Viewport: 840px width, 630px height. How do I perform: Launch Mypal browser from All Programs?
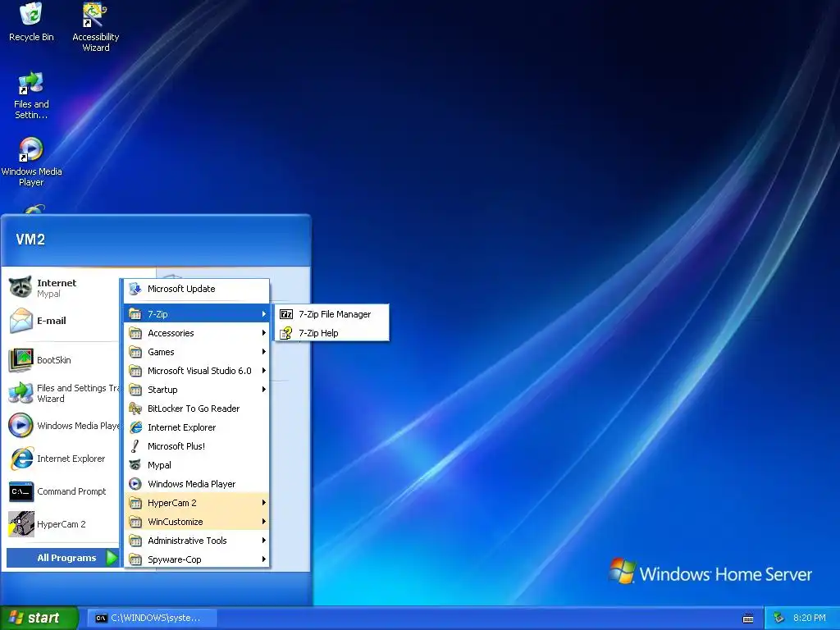pos(197,465)
